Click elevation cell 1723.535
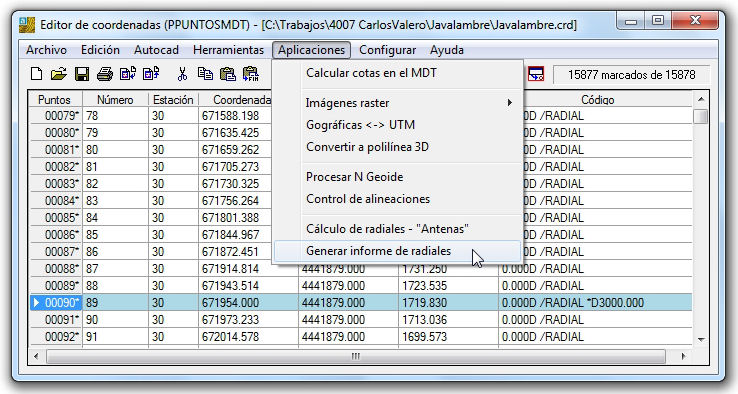This screenshot has width=738, height=394. [448, 286]
